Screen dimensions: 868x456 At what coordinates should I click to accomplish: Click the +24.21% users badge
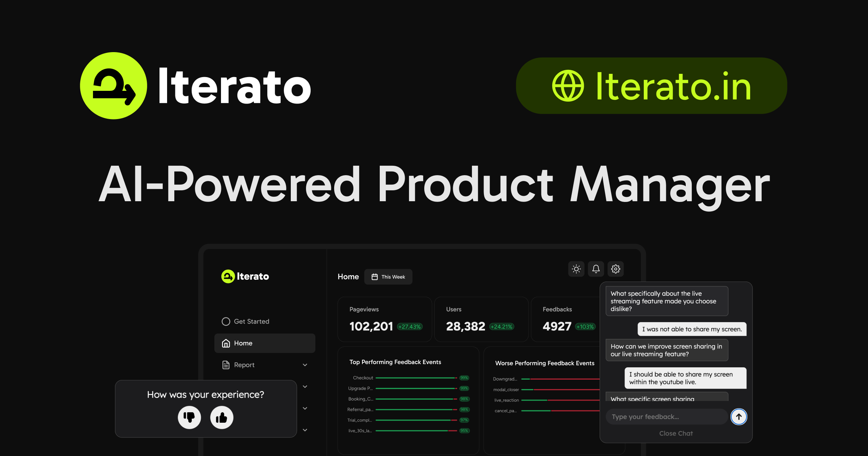502,326
